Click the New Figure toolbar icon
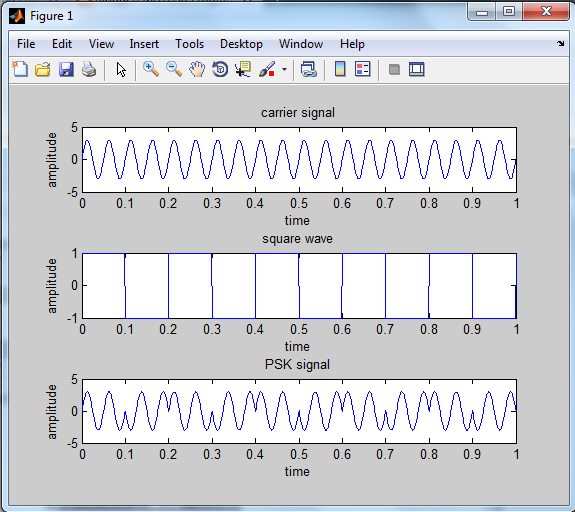The image size is (575, 512). [x=20, y=69]
